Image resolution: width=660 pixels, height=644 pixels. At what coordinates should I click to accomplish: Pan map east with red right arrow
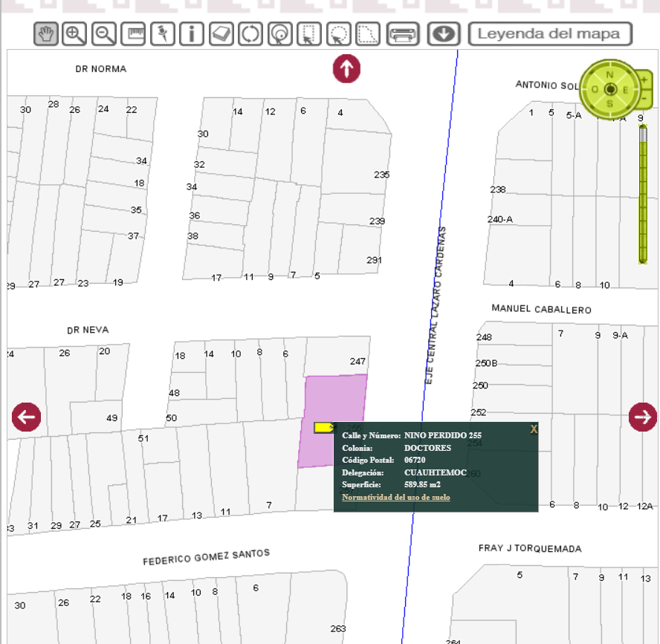click(x=643, y=417)
